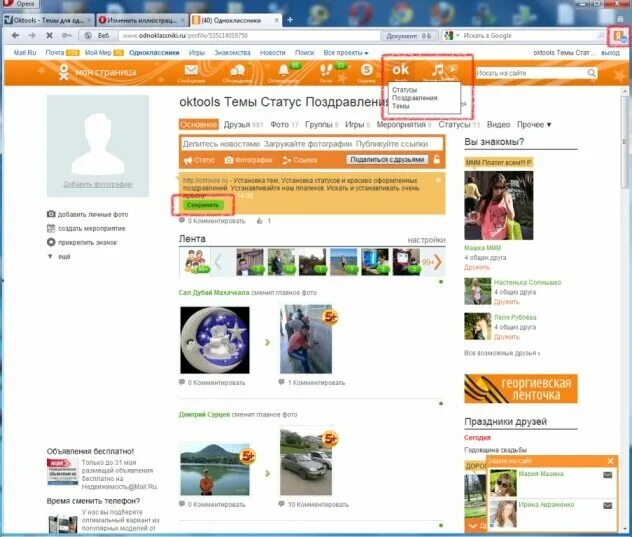The height and width of the screenshot is (537, 632).
Task: Select 'Статусы' in oktools dropdown
Action: click(x=404, y=90)
